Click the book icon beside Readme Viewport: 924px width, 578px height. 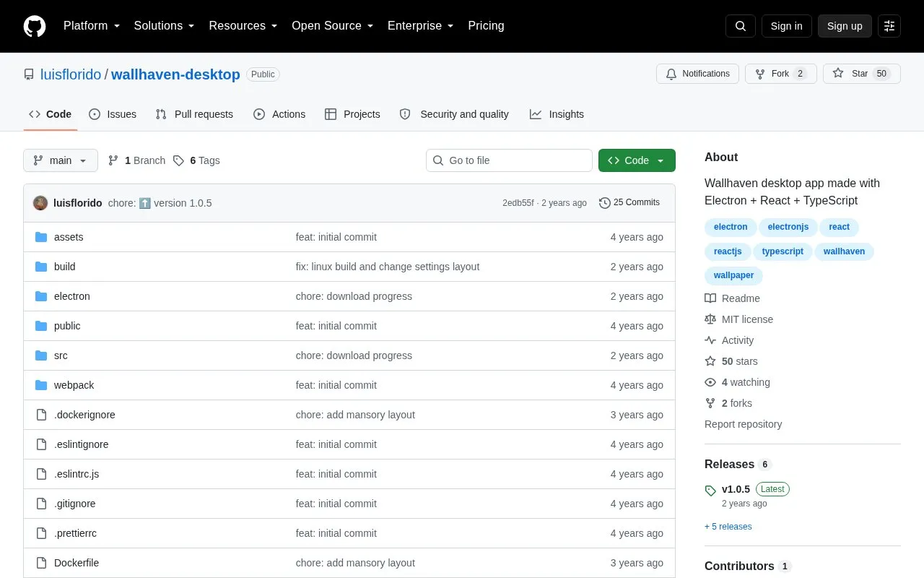pos(710,298)
